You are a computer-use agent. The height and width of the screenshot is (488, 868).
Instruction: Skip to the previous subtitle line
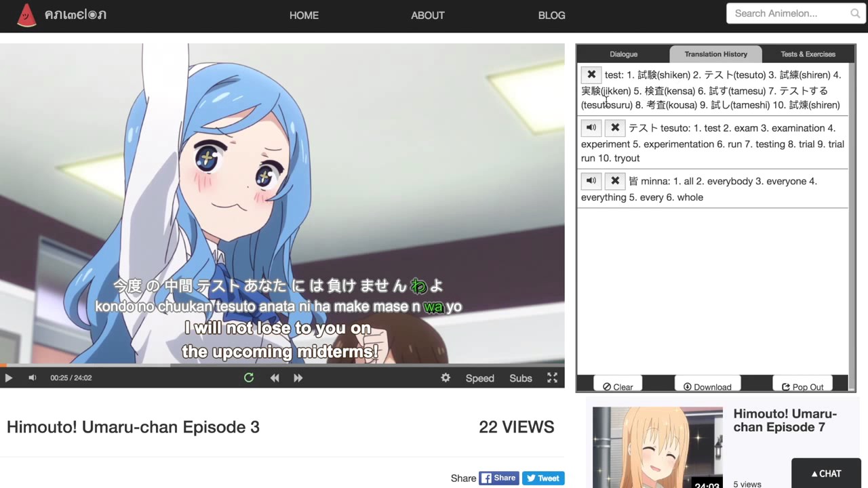click(275, 378)
